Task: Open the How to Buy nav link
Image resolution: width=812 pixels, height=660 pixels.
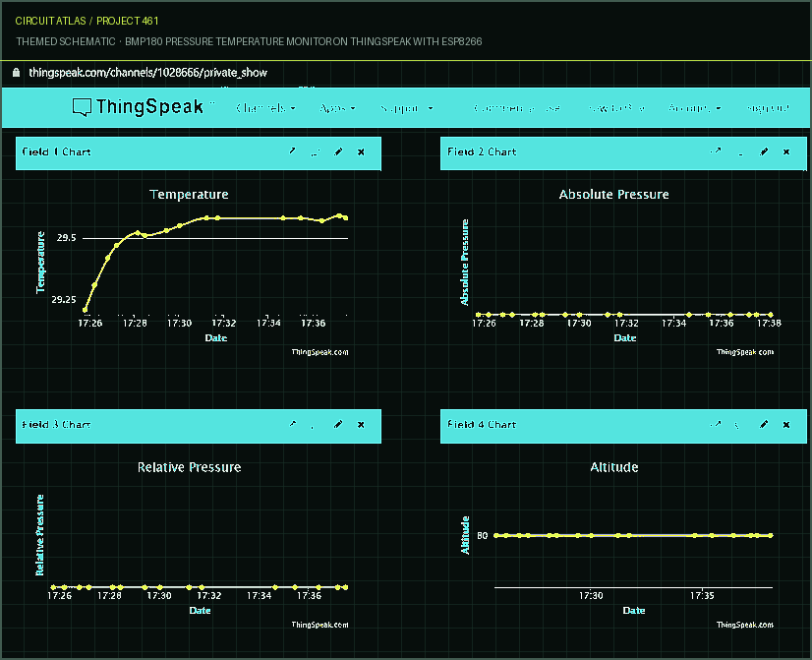Action: tap(616, 108)
